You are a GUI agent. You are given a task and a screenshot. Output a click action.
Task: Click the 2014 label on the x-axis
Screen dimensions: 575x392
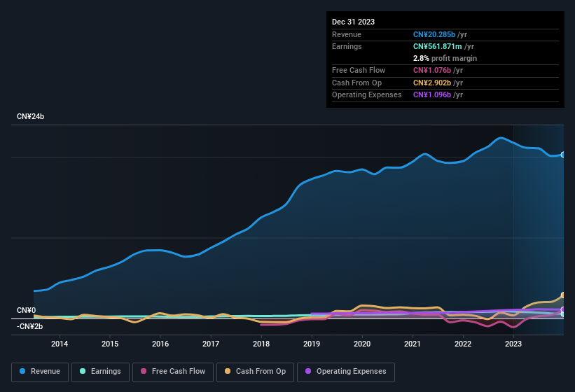pyautogui.click(x=60, y=344)
